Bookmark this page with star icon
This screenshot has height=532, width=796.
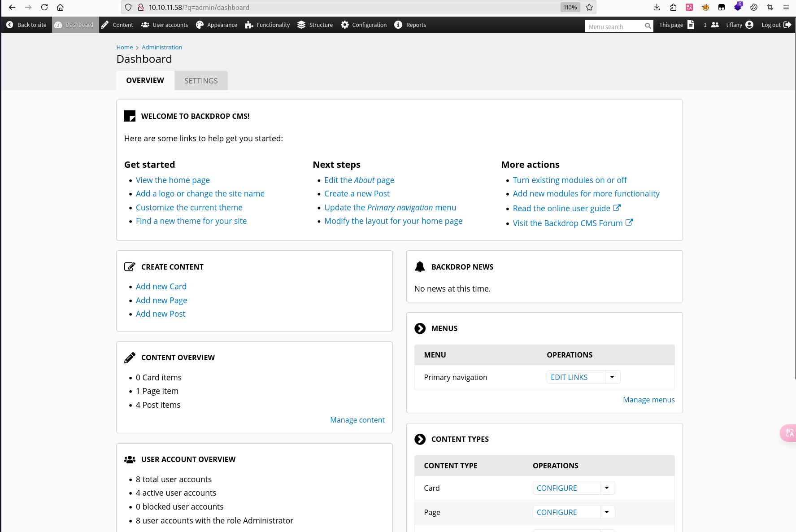tap(589, 7)
